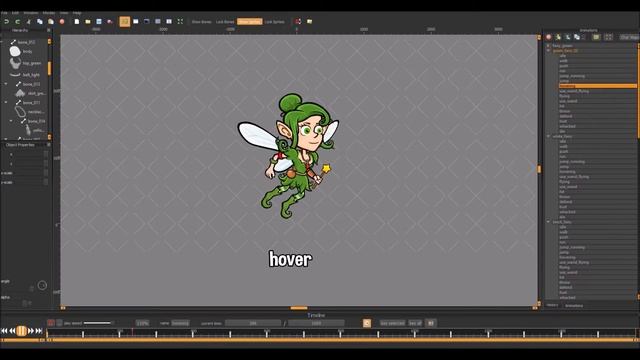Viewport: 640px width, 360px height.
Task: Click the gray grid view icon in the toolbar
Action: tap(158, 21)
